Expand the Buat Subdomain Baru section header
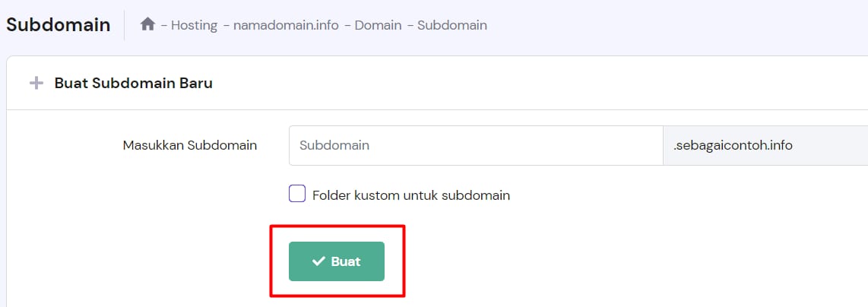Image resolution: width=868 pixels, height=307 pixels. pos(134,83)
